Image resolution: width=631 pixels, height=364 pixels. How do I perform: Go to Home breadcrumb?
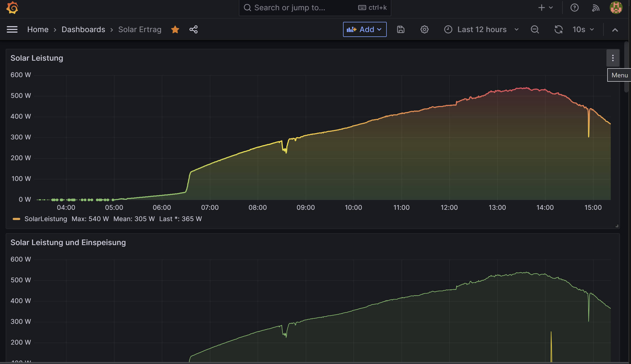click(x=38, y=29)
